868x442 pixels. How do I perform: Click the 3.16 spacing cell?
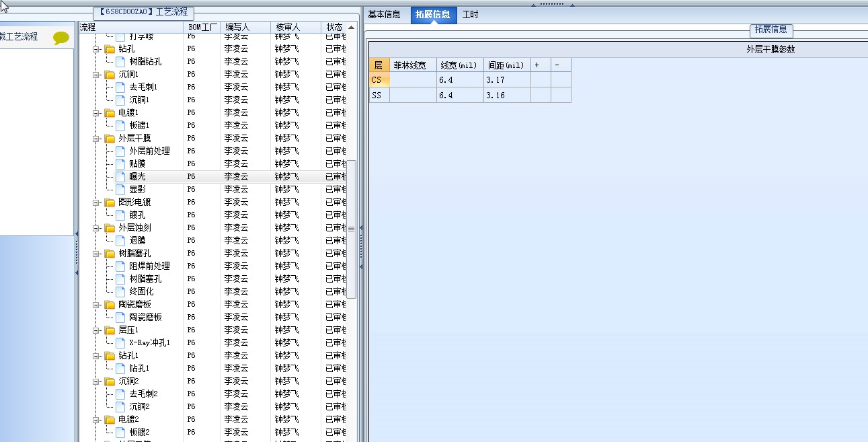coord(507,96)
